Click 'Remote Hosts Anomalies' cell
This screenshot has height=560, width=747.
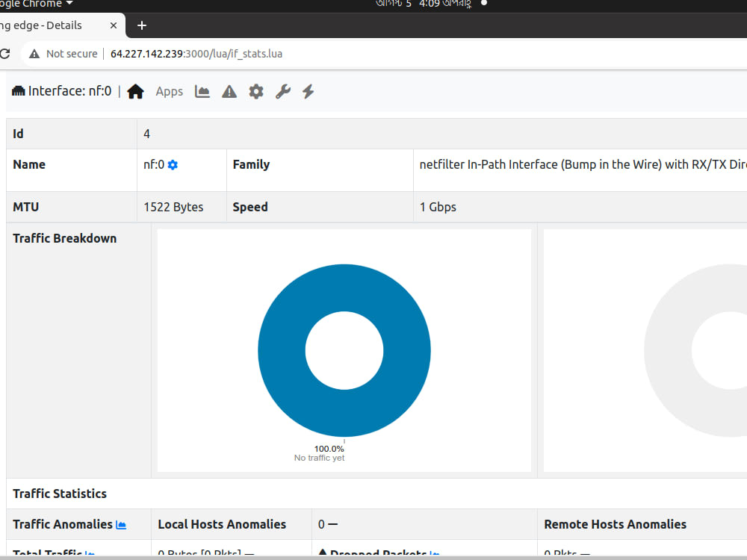(x=642, y=524)
